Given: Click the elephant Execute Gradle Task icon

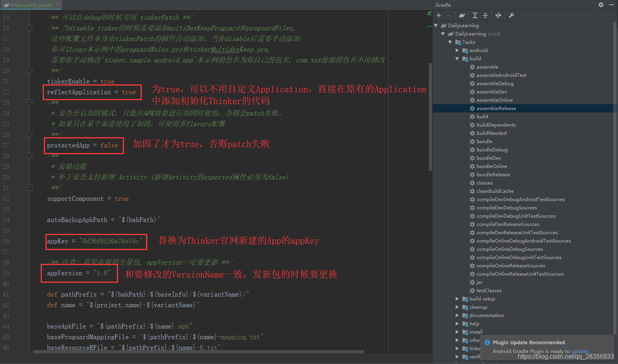Looking at the screenshot, I should point(462,15).
